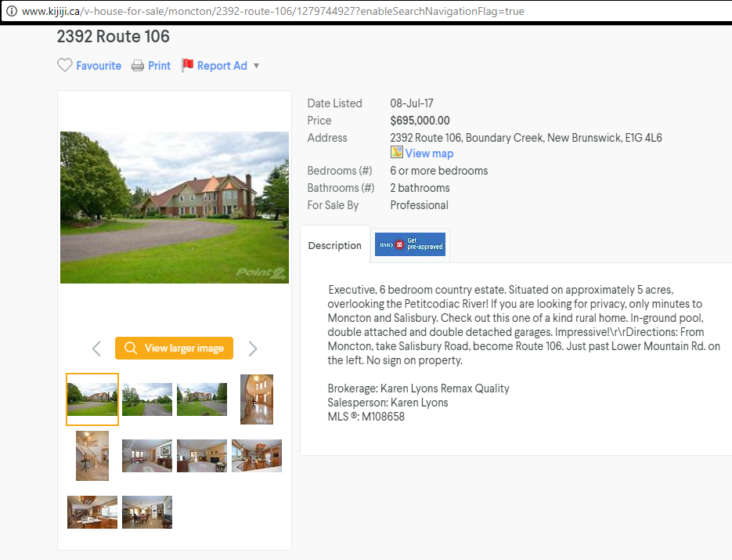The width and height of the screenshot is (732, 560).
Task: Click the Favourite heart icon
Action: 64,65
